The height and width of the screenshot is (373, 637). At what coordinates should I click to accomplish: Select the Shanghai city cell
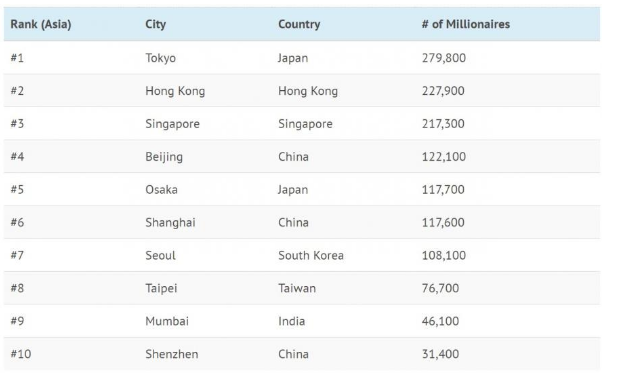(x=170, y=223)
